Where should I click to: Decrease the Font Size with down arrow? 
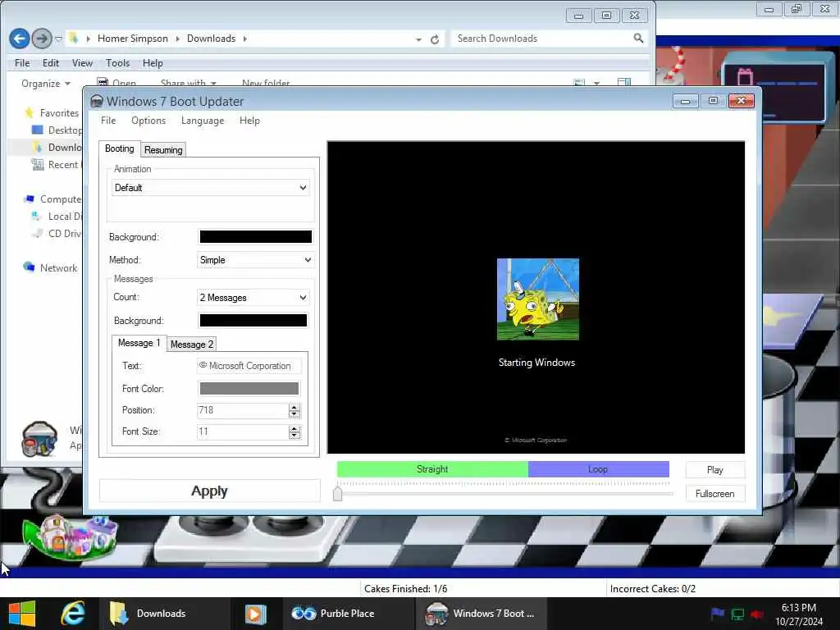(294, 436)
